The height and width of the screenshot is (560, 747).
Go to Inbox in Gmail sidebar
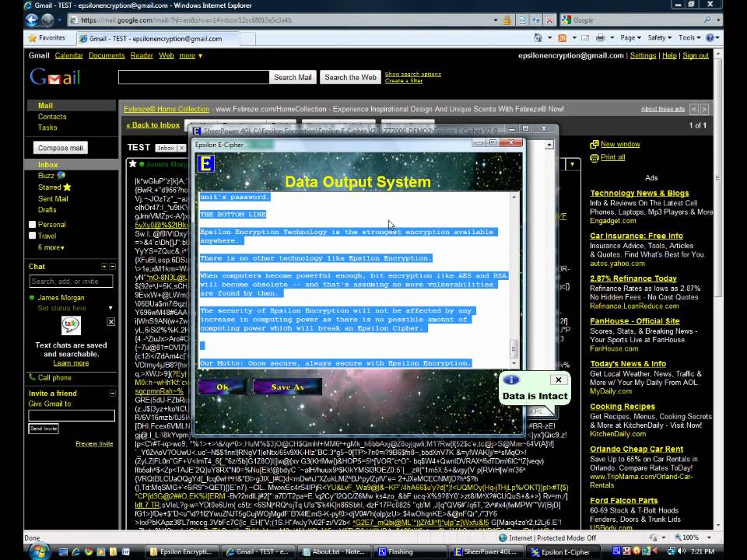[x=47, y=165]
